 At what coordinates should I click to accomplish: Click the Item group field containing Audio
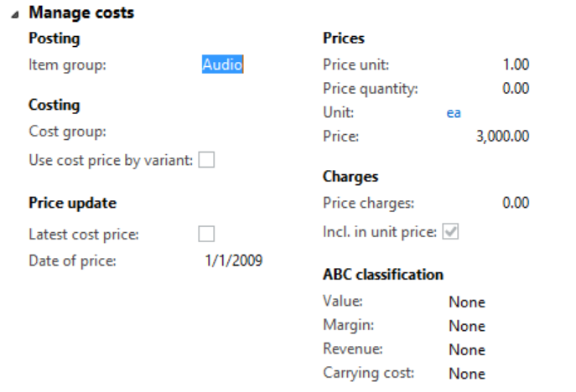[222, 64]
